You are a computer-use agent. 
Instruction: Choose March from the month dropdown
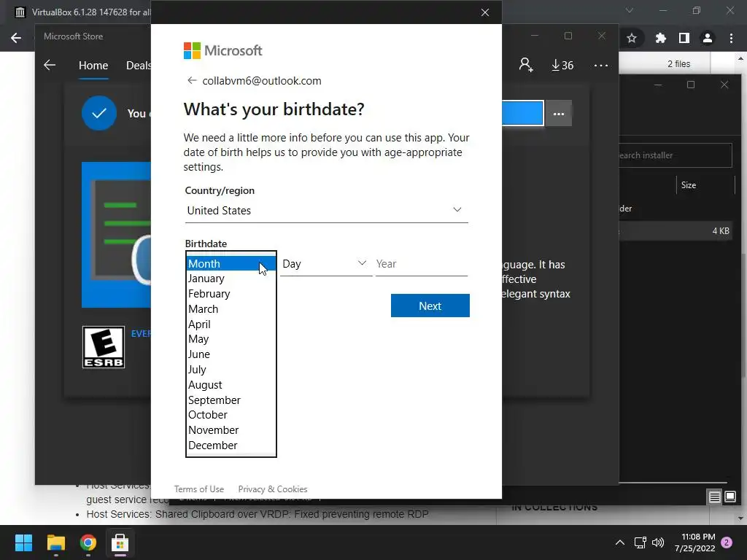(231, 309)
